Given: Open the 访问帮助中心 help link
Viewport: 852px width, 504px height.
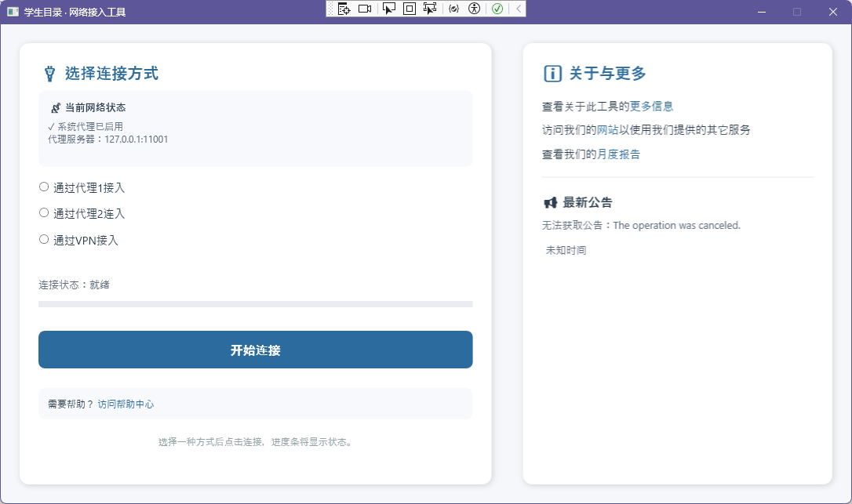Looking at the screenshot, I should coord(128,404).
